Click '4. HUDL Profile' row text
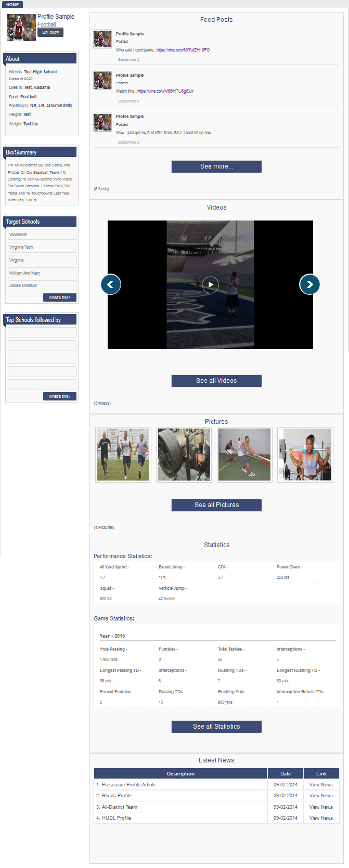The image size is (349, 868). coord(114,818)
